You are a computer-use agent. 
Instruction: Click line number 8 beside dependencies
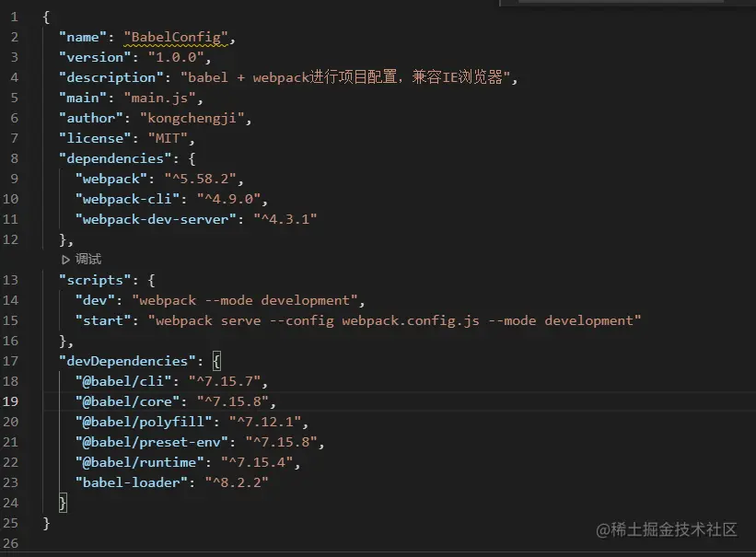pos(14,158)
